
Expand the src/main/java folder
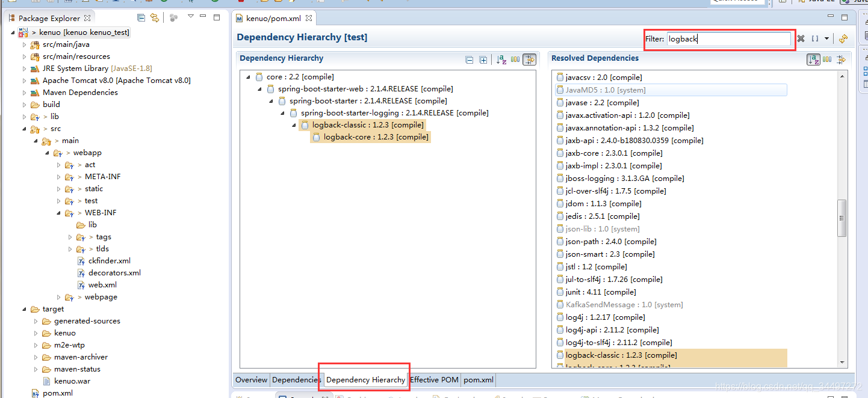tap(25, 44)
